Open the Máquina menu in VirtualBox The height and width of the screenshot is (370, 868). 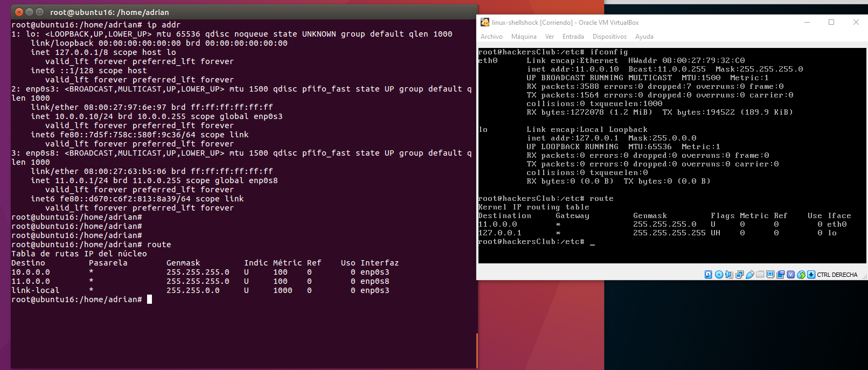point(524,37)
